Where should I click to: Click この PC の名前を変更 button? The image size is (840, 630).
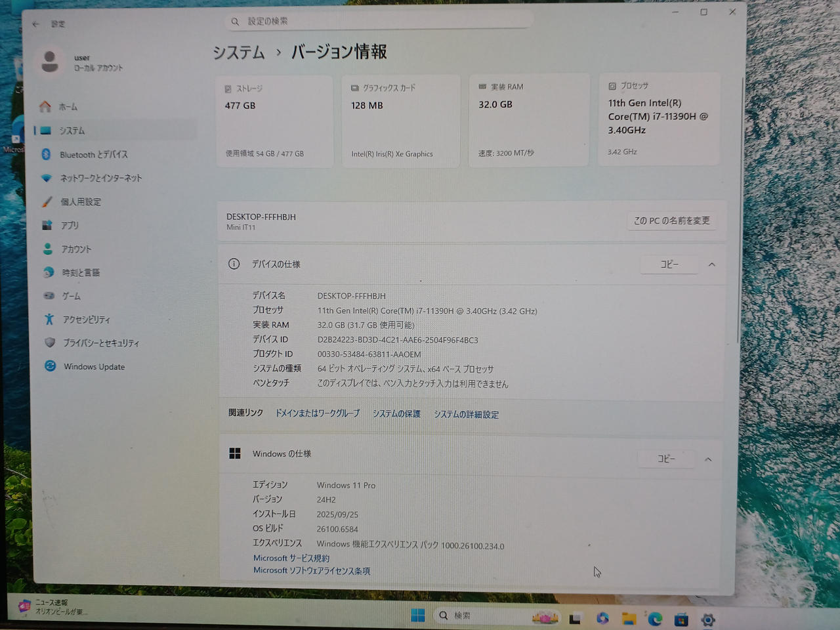click(x=671, y=220)
